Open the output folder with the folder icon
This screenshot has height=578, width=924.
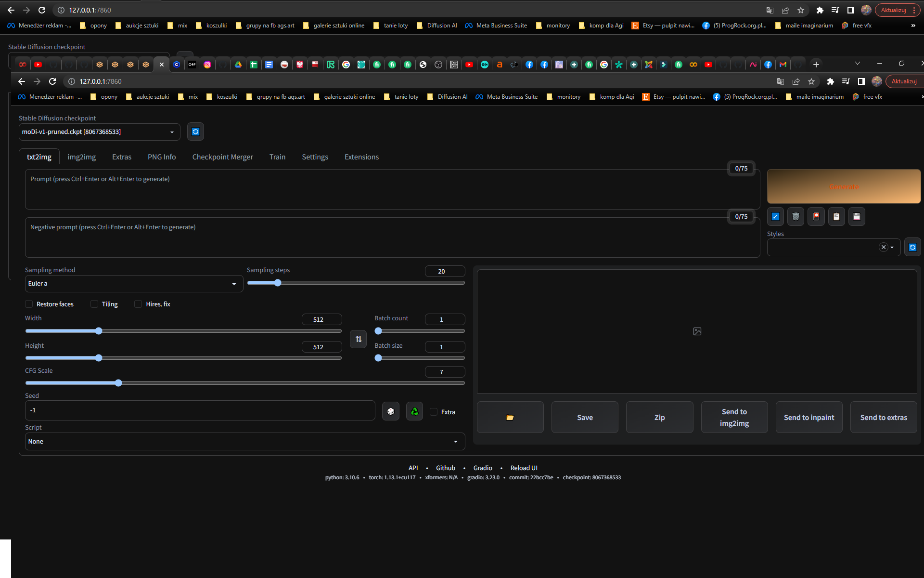(x=510, y=418)
